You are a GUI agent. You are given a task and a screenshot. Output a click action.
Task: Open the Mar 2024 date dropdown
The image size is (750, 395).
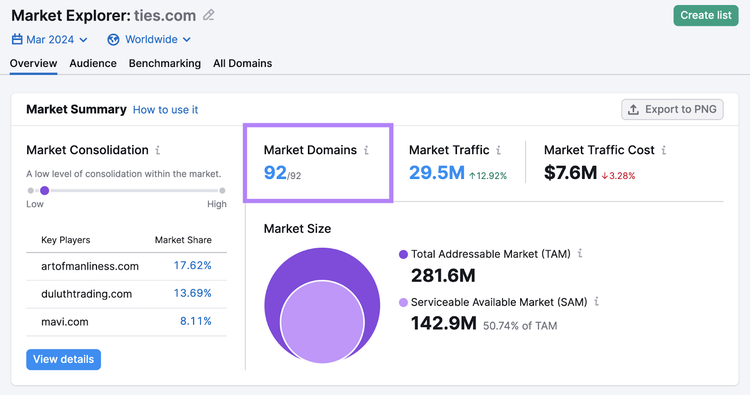[50, 39]
